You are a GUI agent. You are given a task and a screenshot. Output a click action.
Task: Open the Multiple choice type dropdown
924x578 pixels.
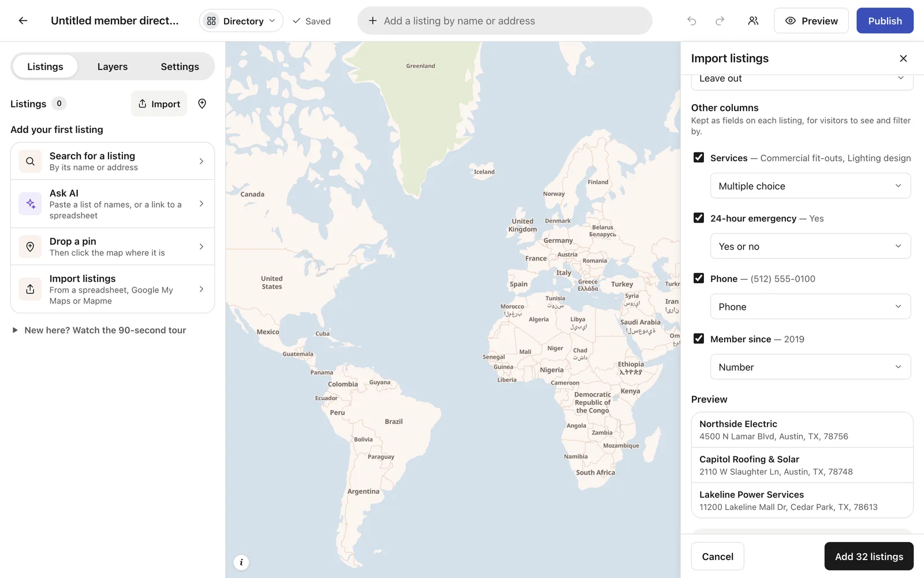[x=810, y=186]
